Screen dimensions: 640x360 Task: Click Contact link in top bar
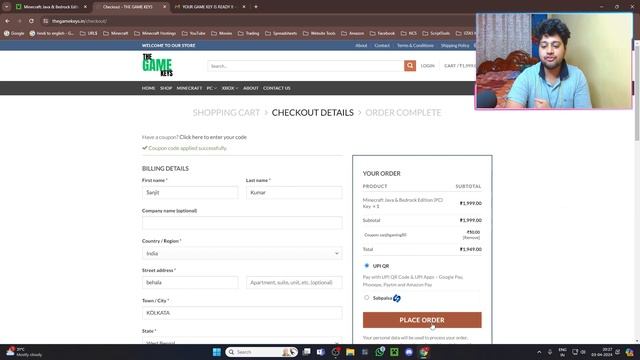click(382, 46)
